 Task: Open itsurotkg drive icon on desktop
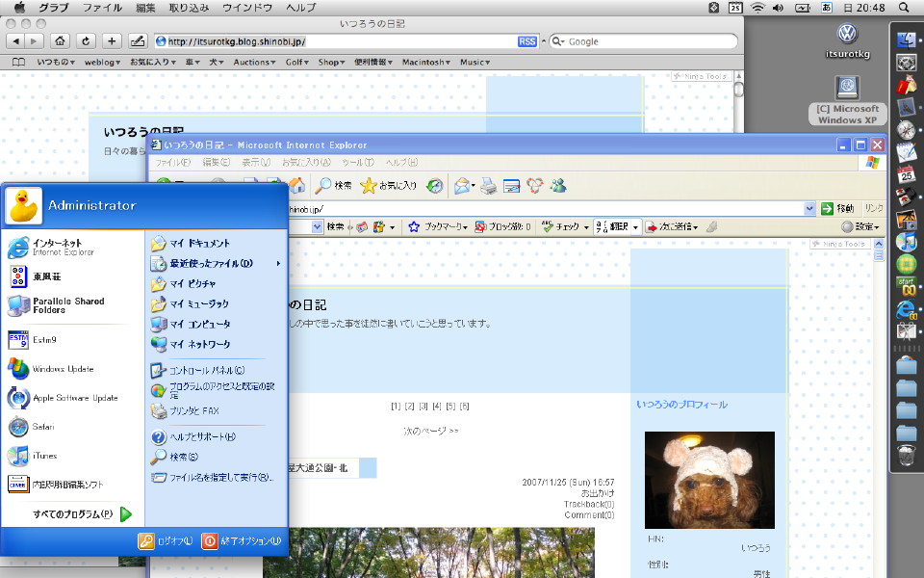pyautogui.click(x=847, y=40)
